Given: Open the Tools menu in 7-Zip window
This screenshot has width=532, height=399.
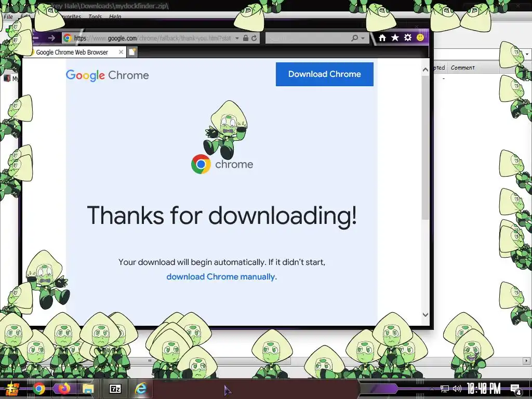Looking at the screenshot, I should click(x=95, y=16).
